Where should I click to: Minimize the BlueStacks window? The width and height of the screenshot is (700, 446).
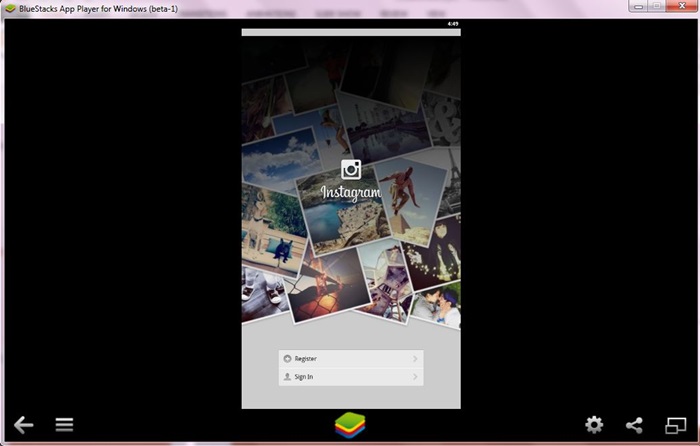point(639,6)
